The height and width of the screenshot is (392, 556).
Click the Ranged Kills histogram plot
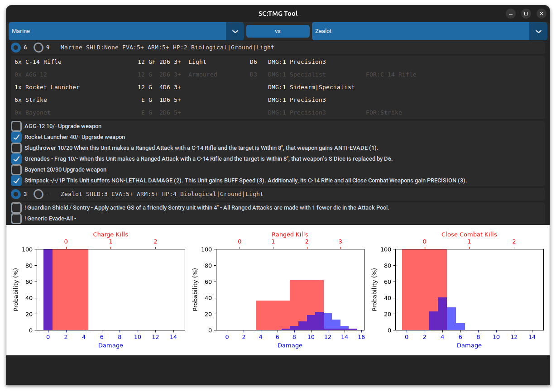290,290
